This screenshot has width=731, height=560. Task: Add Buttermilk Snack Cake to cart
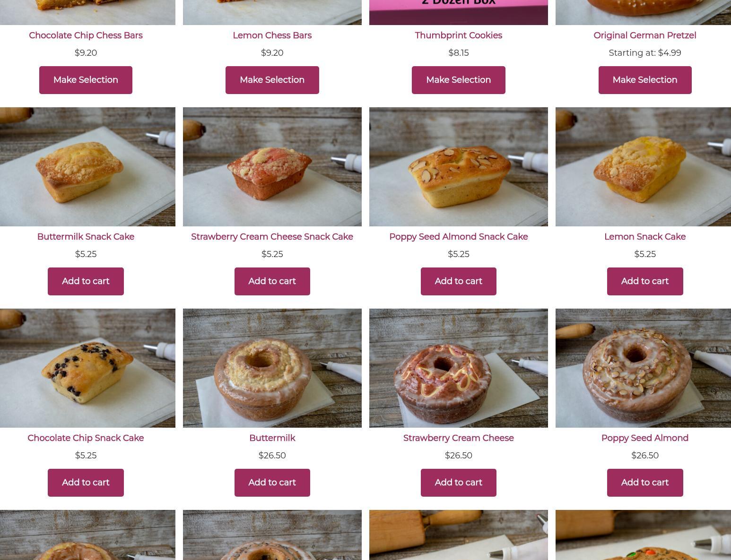86,281
